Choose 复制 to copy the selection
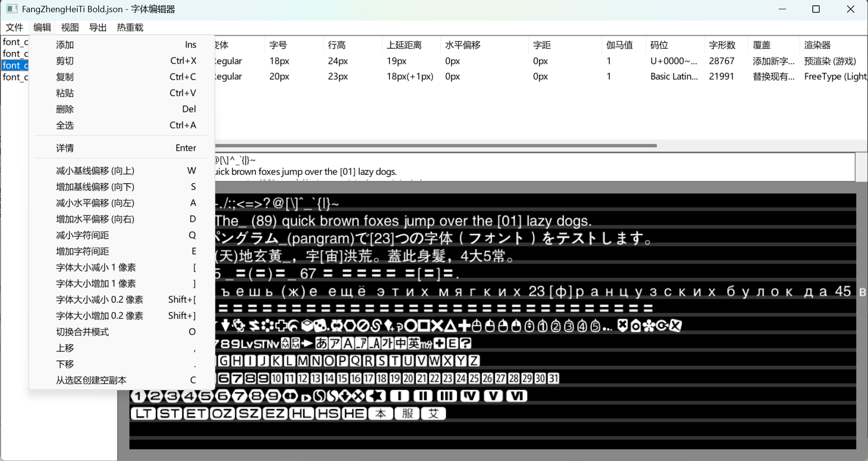Screen dimensions: 868x461 pyautogui.click(x=65, y=77)
